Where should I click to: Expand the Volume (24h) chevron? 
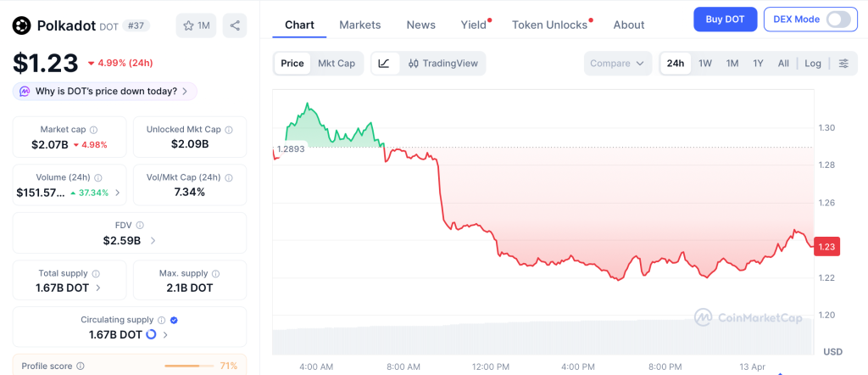(117, 193)
